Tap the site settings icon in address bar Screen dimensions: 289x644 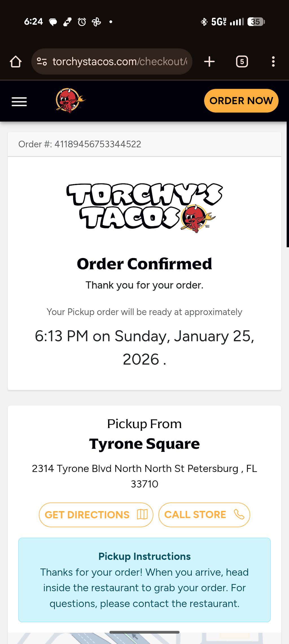tap(42, 62)
